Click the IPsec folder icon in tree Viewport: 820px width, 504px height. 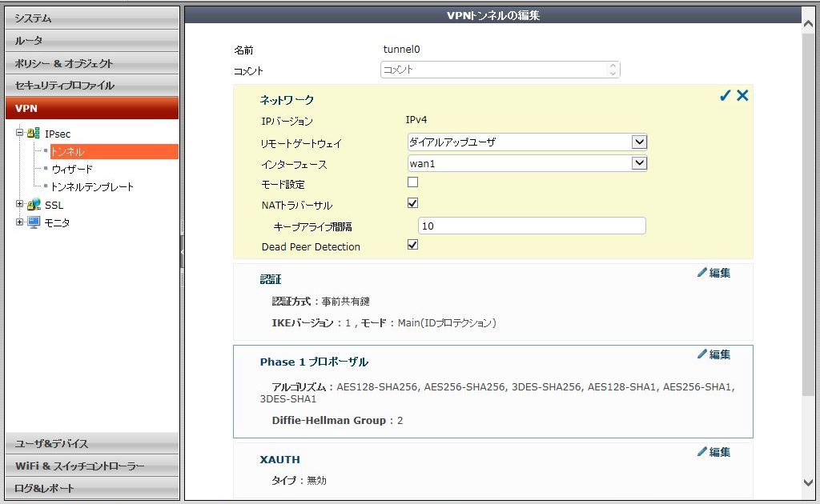(34, 134)
